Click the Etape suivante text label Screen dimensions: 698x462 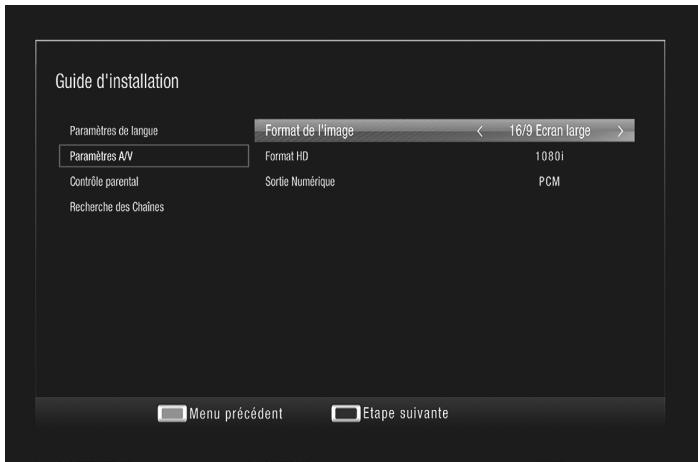coord(405,414)
